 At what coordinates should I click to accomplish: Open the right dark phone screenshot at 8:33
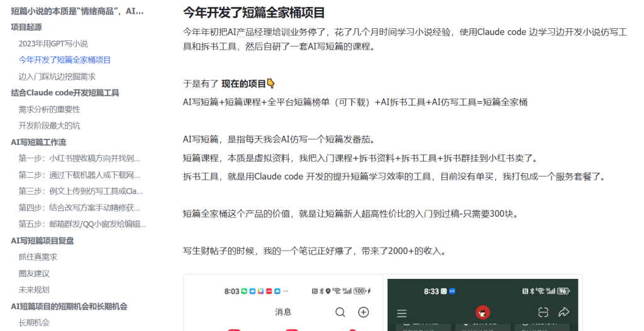482,305
